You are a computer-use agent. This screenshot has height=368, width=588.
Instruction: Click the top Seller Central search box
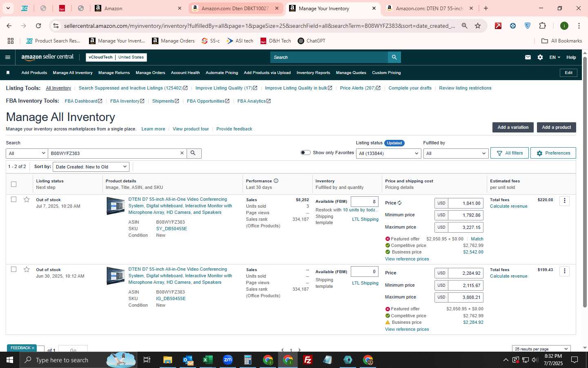[329, 57]
